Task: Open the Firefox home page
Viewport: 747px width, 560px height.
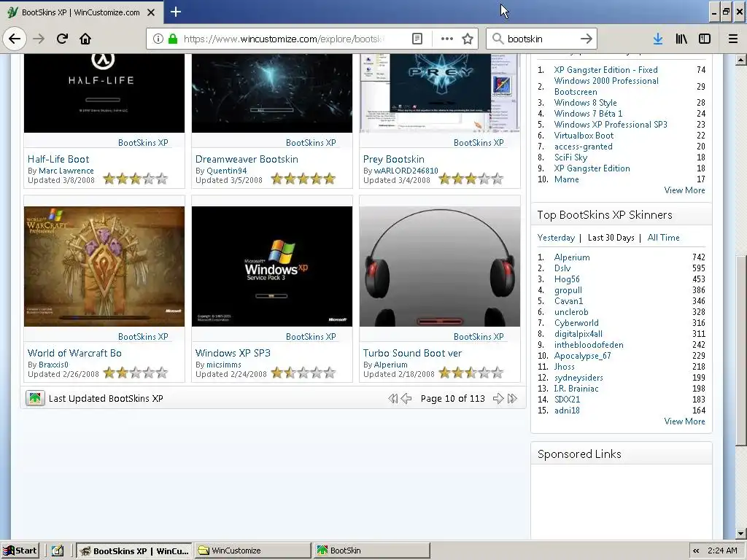Action: (85, 39)
